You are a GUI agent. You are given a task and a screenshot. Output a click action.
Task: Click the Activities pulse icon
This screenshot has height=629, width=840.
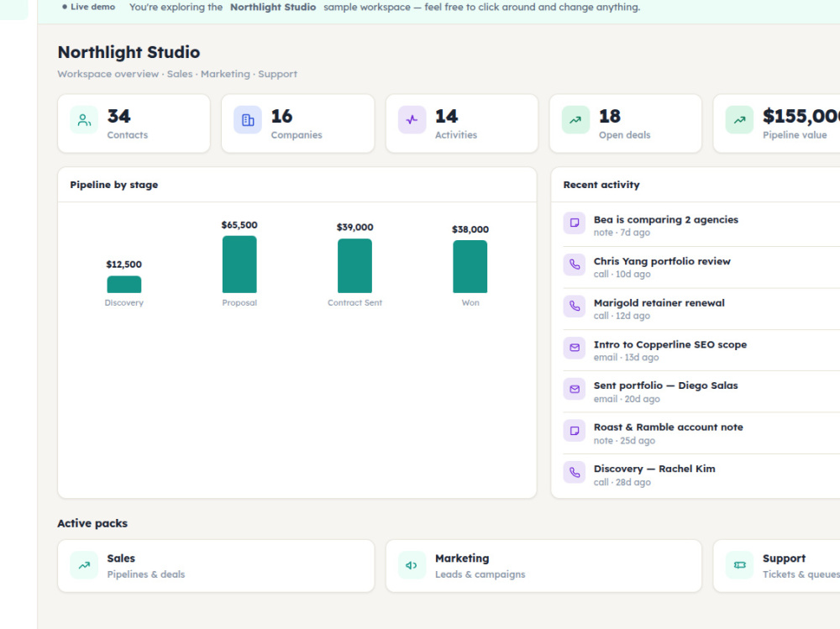(412, 120)
